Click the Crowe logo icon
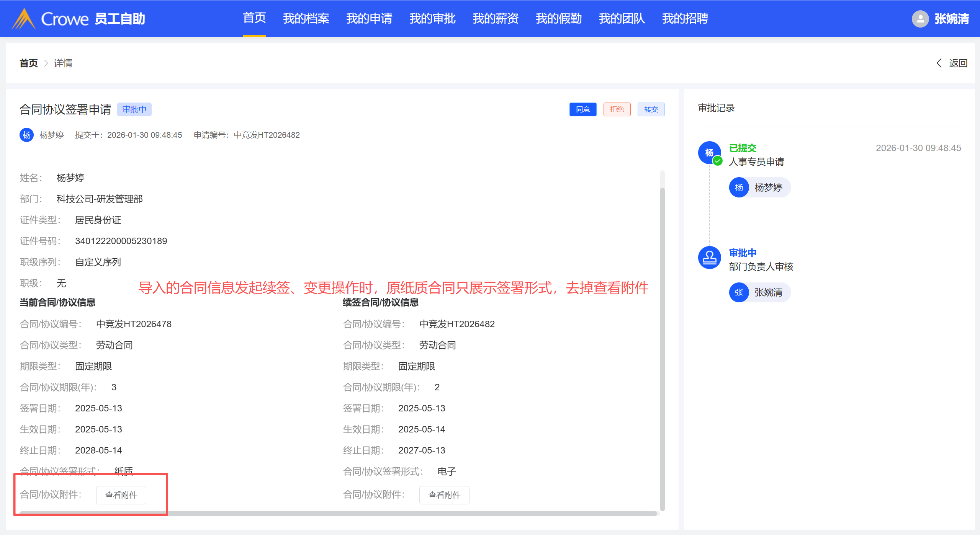The height and width of the screenshot is (535, 980). (x=24, y=19)
